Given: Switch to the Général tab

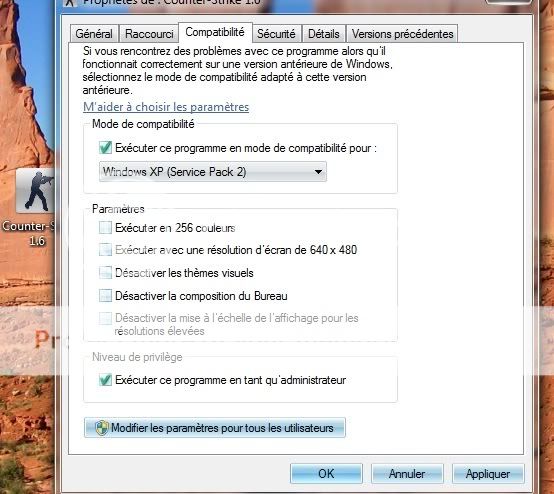Looking at the screenshot, I should click(94, 34).
